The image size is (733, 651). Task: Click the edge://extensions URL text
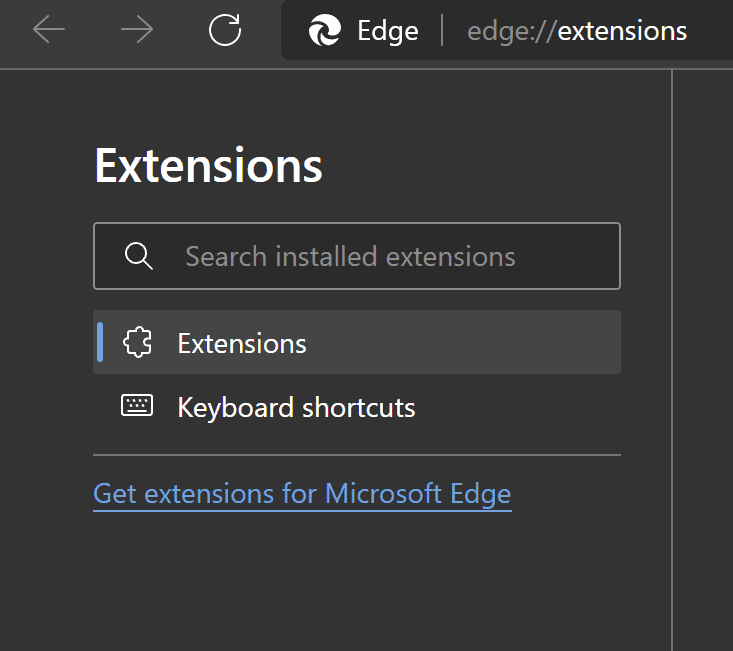[577, 31]
